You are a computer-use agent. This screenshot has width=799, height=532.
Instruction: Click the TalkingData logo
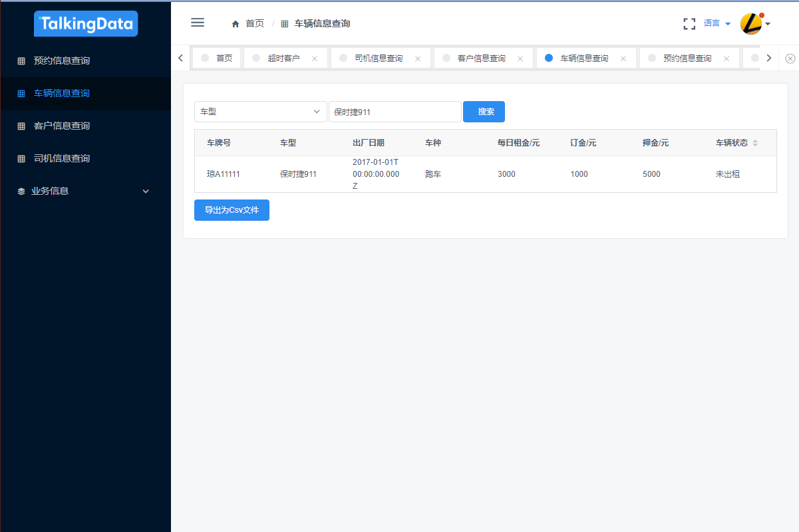click(x=86, y=24)
